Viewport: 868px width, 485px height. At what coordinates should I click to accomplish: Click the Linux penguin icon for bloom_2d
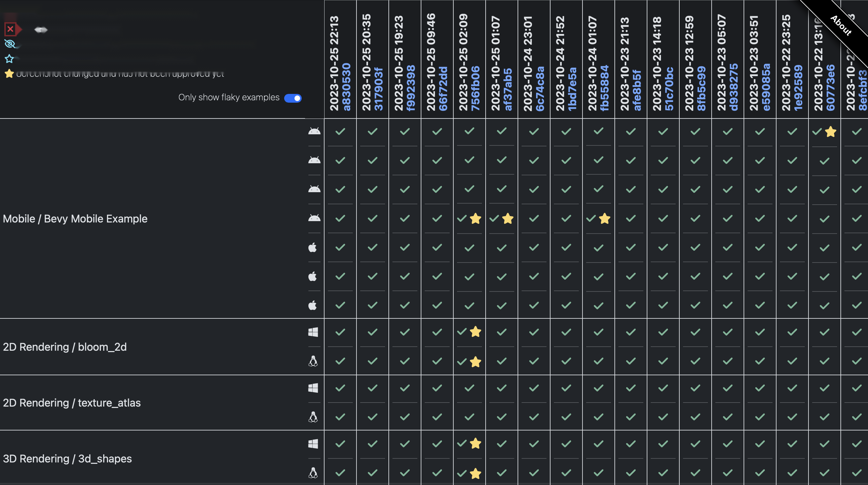[x=313, y=361]
